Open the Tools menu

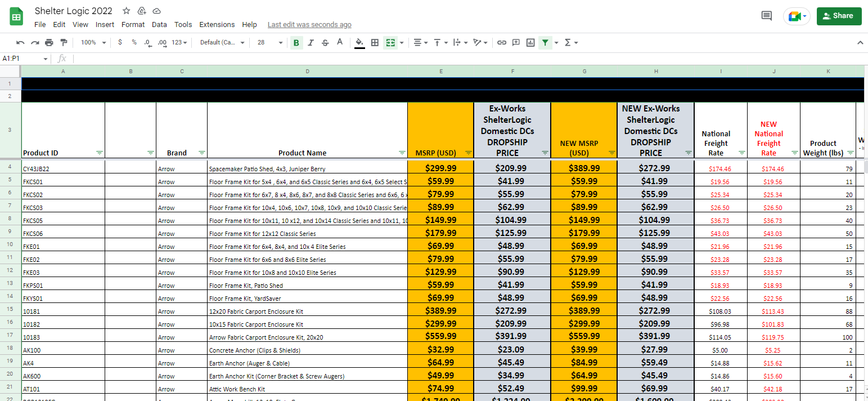pyautogui.click(x=183, y=25)
